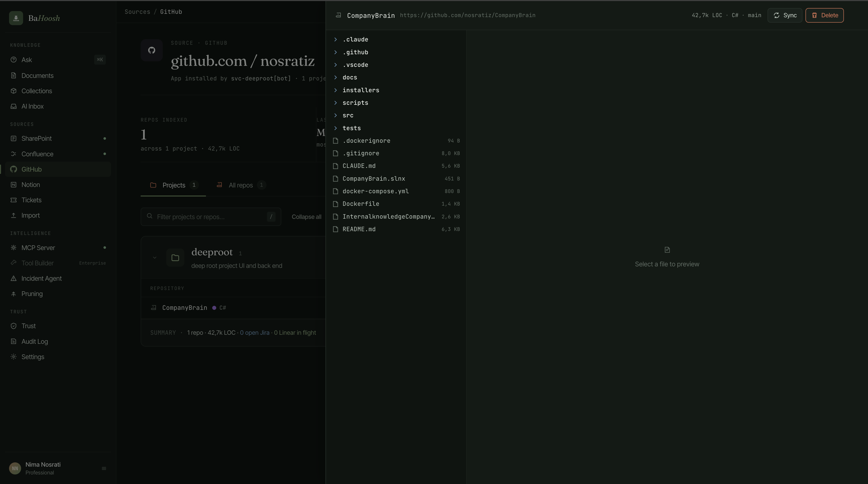Viewport: 868px width, 484px height.
Task: Open the GitHub repository URL link
Action: pos(467,15)
